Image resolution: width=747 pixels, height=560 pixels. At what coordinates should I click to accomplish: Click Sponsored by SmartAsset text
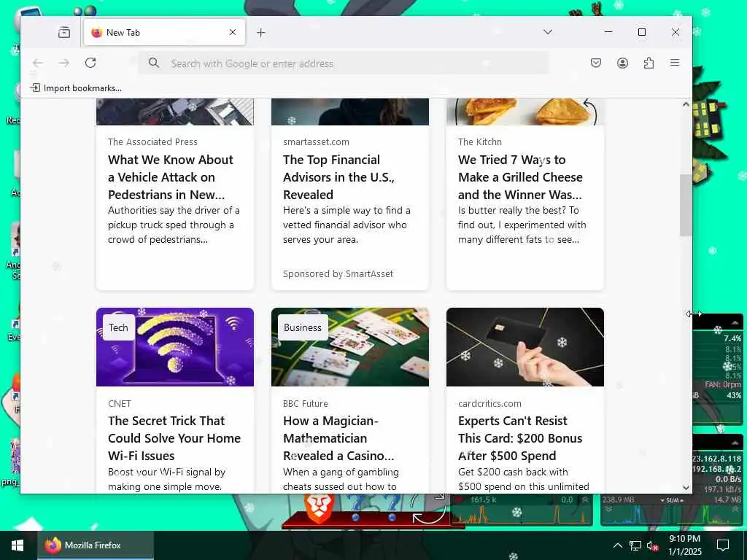tap(338, 274)
